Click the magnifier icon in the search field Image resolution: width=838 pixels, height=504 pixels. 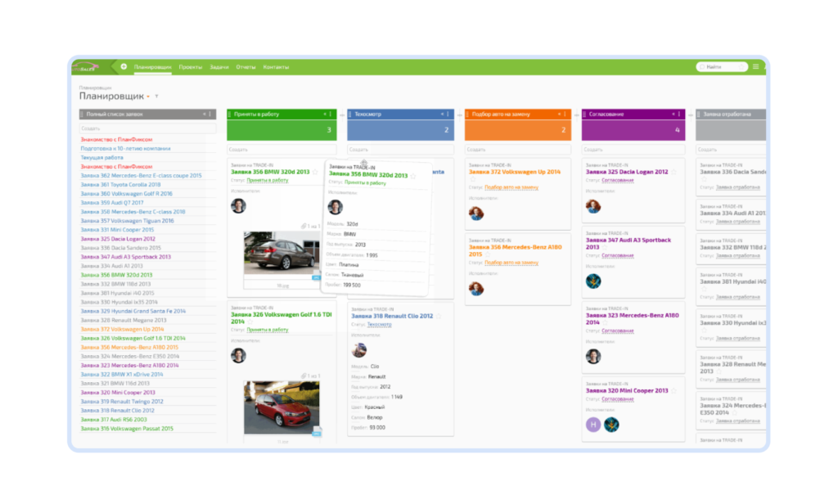702,67
